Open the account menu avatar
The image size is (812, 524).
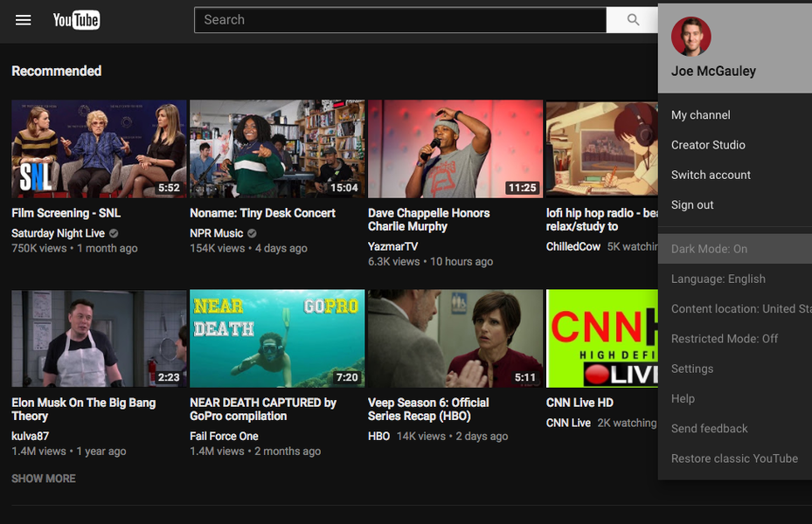click(x=691, y=37)
